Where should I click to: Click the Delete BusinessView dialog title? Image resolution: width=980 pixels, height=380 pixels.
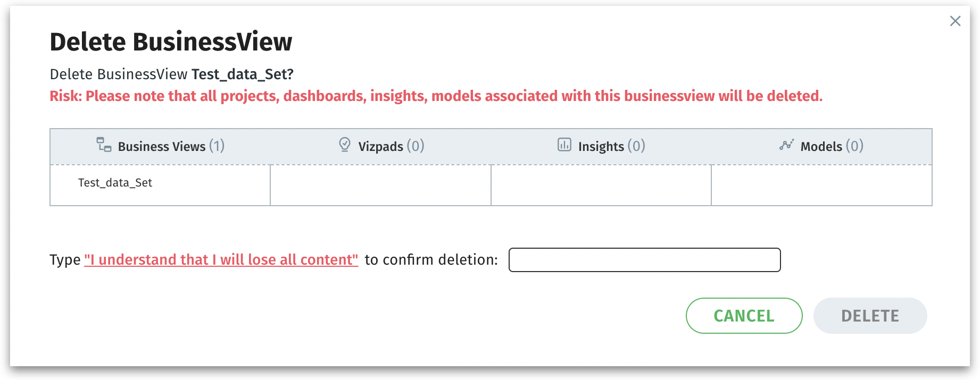(171, 42)
